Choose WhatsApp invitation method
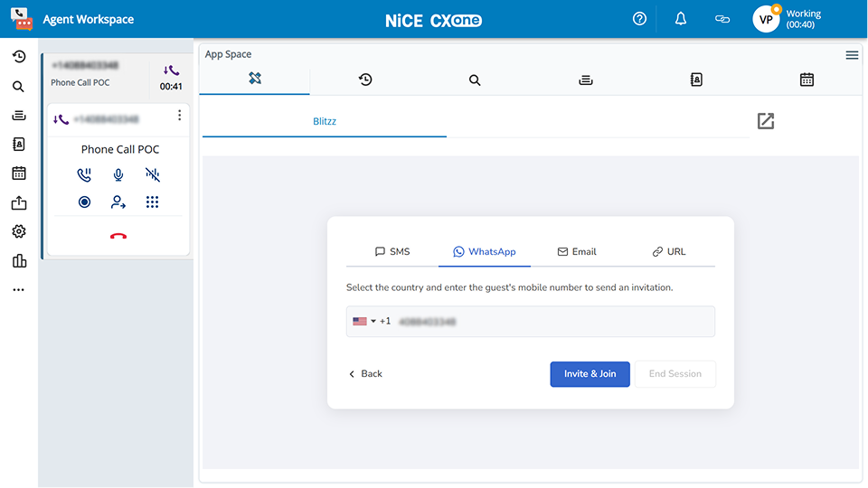This screenshot has width=868, height=488. pyautogui.click(x=485, y=252)
